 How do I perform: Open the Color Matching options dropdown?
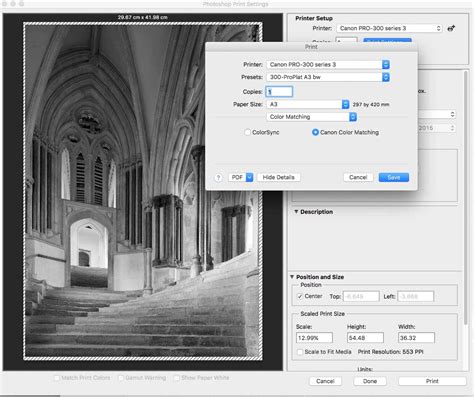coord(311,117)
